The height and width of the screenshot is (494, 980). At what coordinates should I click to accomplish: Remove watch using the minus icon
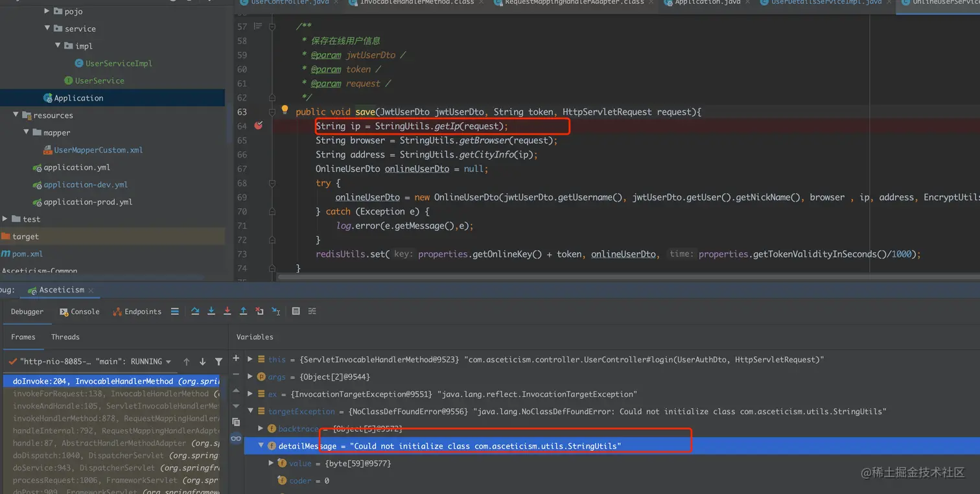point(236,374)
